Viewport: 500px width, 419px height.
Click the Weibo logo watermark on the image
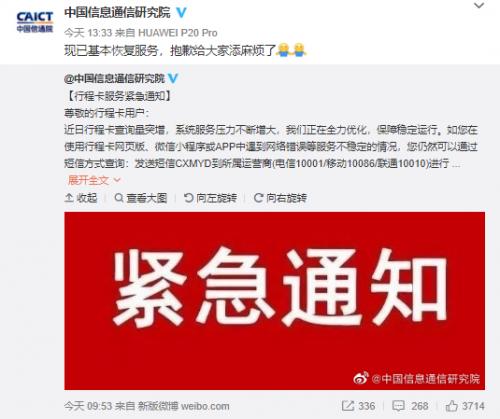coord(361,378)
